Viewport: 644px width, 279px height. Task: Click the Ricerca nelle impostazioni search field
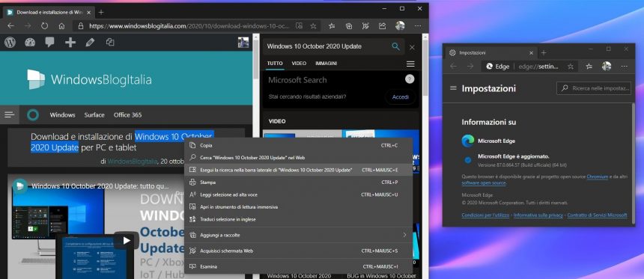click(594, 88)
